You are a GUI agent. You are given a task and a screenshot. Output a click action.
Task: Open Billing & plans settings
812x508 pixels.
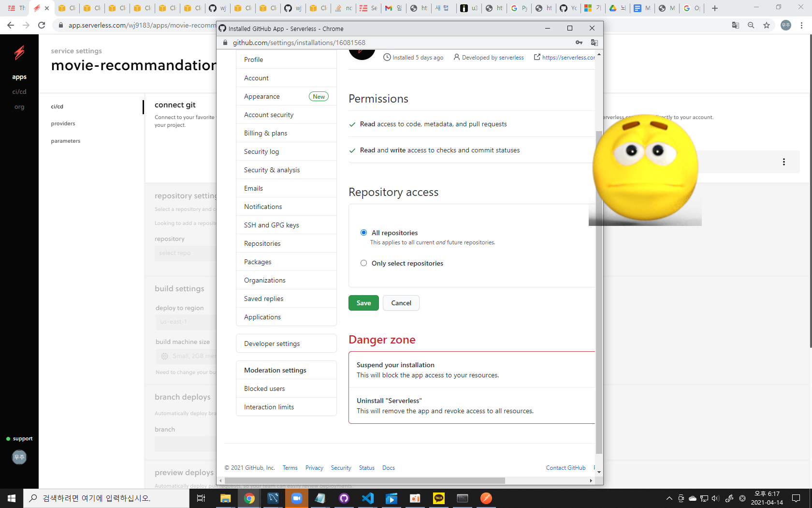pyautogui.click(x=286, y=133)
